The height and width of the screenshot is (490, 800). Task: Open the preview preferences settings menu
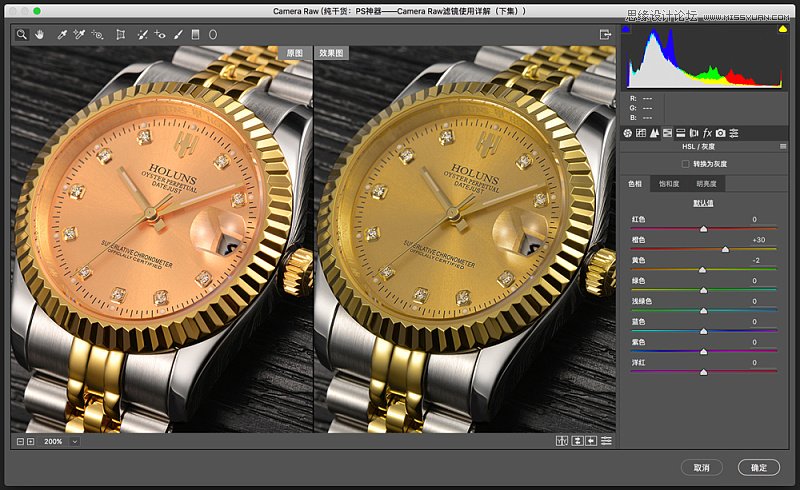point(606,441)
